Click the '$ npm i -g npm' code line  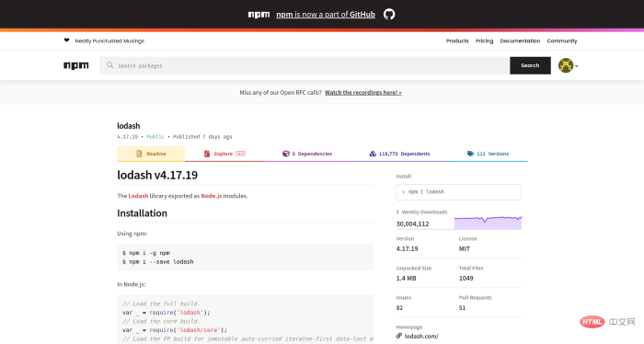(146, 253)
